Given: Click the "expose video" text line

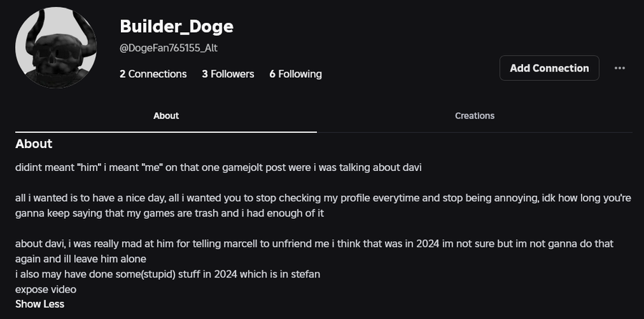Looking at the screenshot, I should point(46,290).
